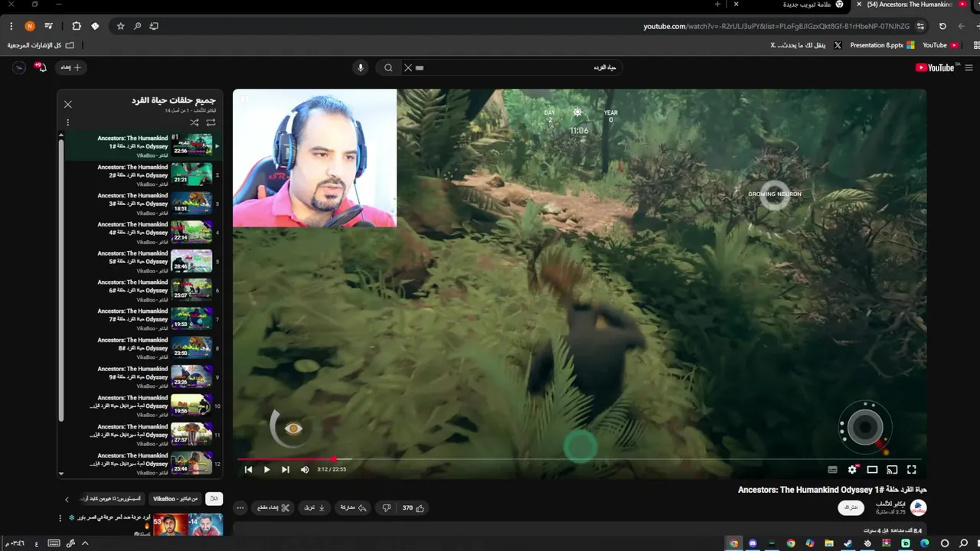Open the three-dot more actions menu below the video
Screen dimensions: 980x551
[240, 507]
